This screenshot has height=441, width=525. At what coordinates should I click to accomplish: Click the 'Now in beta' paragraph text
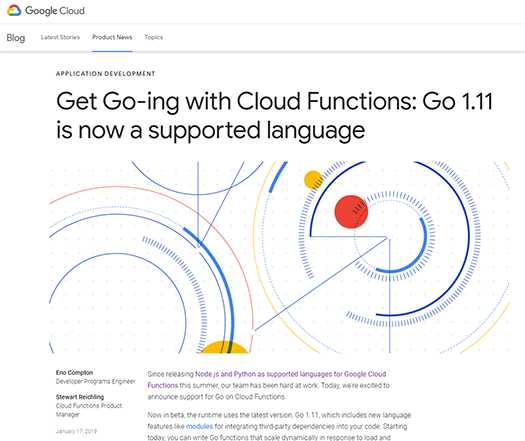[279, 426]
